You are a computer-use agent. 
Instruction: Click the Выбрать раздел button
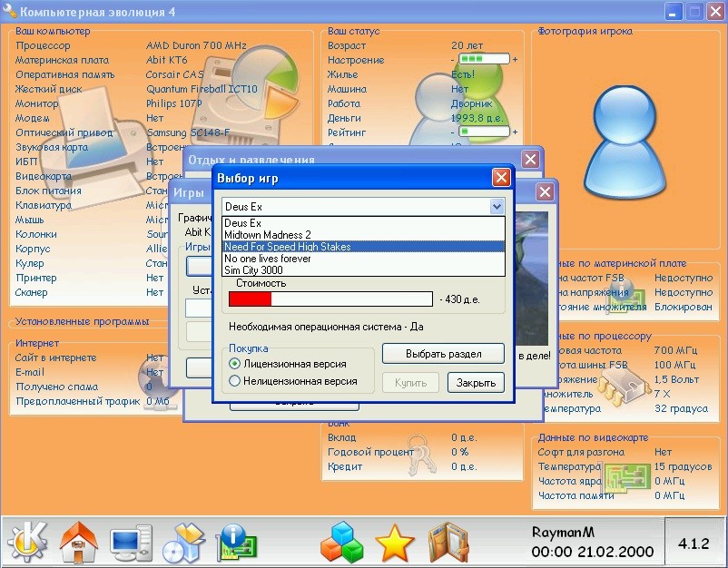443,354
